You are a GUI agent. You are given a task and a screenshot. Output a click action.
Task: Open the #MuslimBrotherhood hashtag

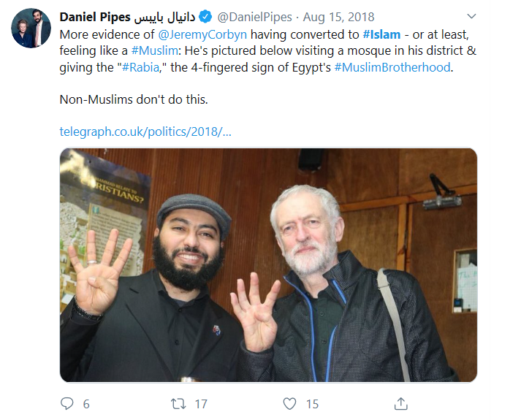tap(392, 67)
